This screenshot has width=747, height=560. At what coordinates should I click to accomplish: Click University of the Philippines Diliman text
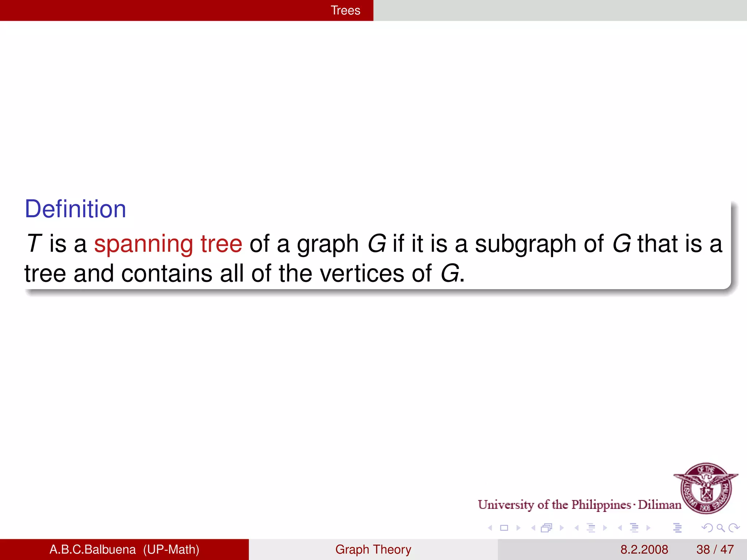click(x=580, y=505)
